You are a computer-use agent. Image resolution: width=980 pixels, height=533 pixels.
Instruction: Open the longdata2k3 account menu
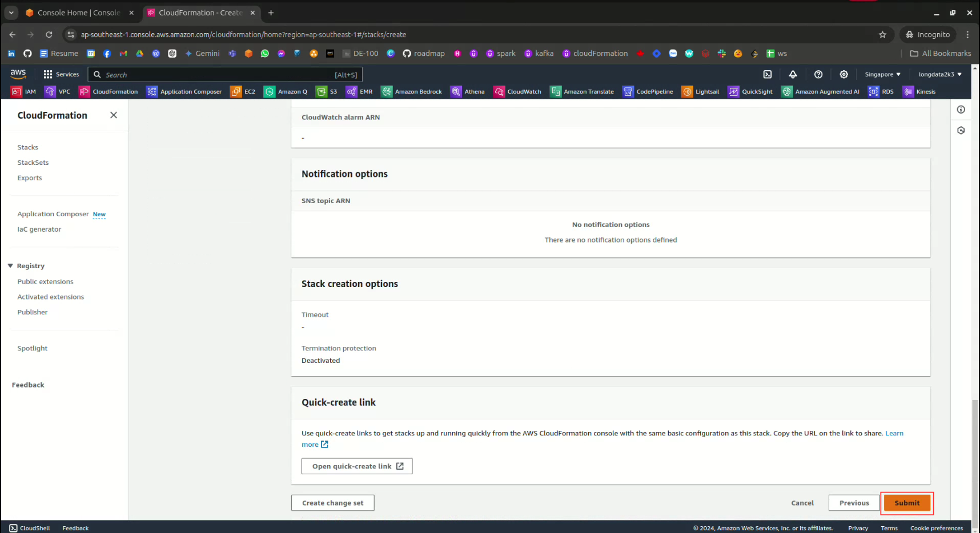[x=939, y=75]
